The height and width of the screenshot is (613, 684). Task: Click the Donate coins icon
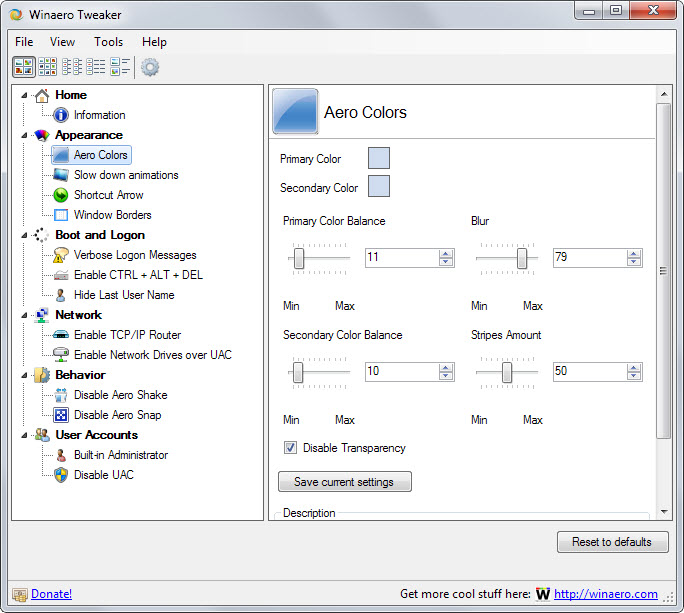20,594
